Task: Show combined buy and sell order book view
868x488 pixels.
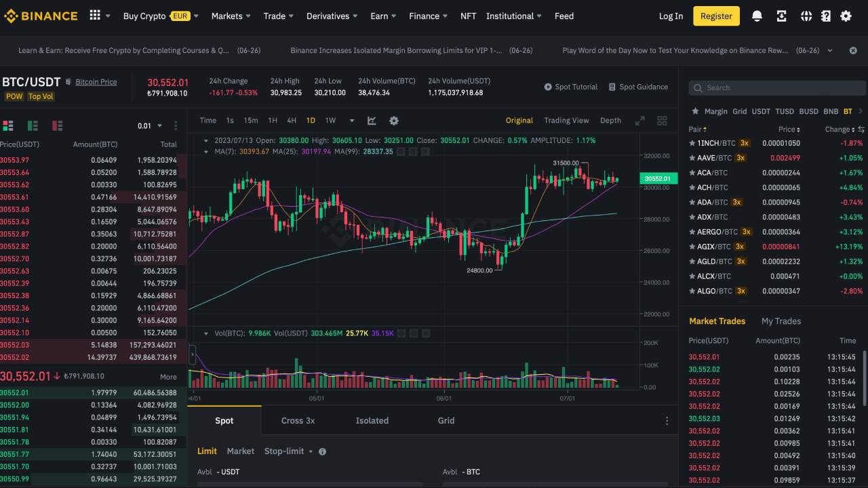Action: (x=8, y=125)
